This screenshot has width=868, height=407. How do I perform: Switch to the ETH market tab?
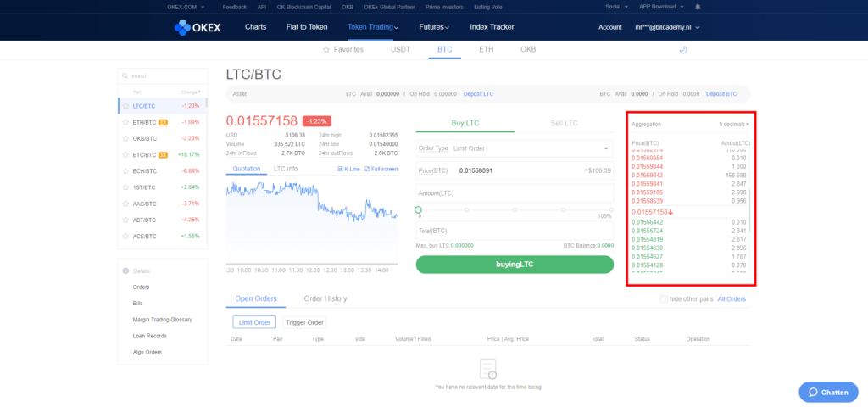[486, 49]
